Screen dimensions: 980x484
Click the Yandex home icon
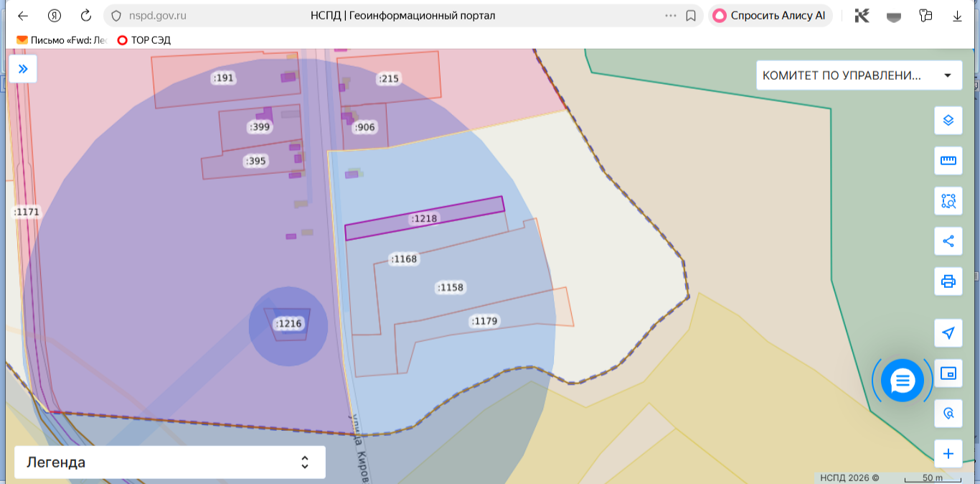55,16
